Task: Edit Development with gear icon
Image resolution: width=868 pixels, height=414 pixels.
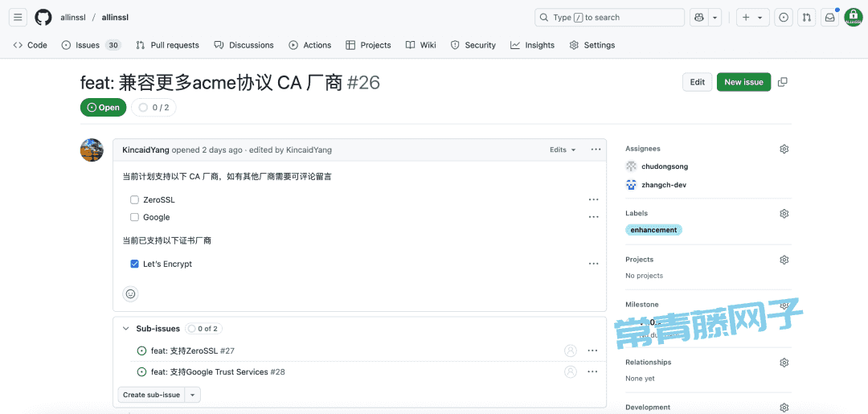Action: (784, 408)
